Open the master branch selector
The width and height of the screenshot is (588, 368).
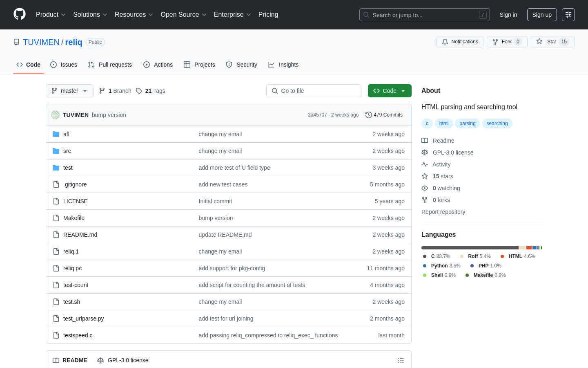[x=69, y=91]
